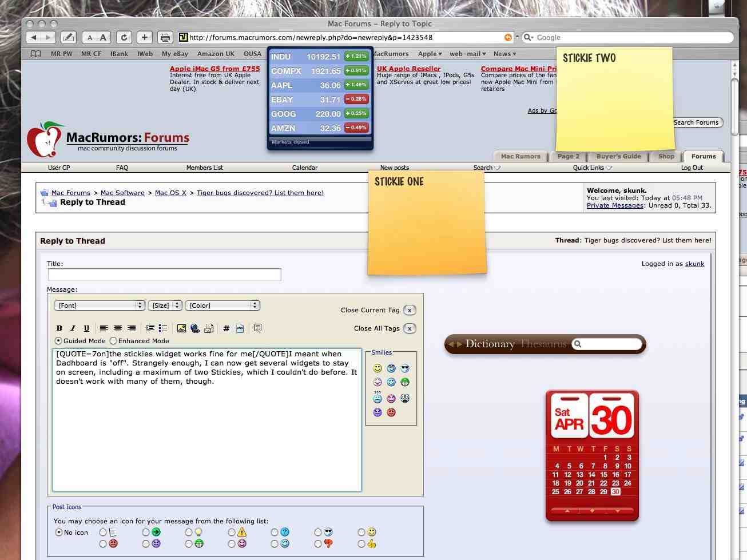The height and width of the screenshot is (560, 747).
Task: Open Tiger bugs discovered thread link
Action: [x=260, y=193]
